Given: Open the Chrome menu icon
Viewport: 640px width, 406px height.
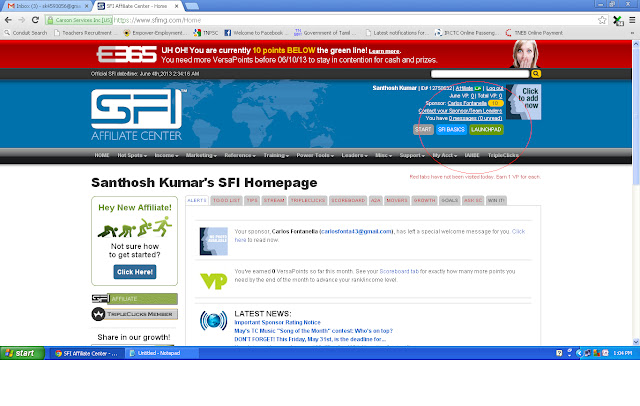Looking at the screenshot, I should (632, 20).
